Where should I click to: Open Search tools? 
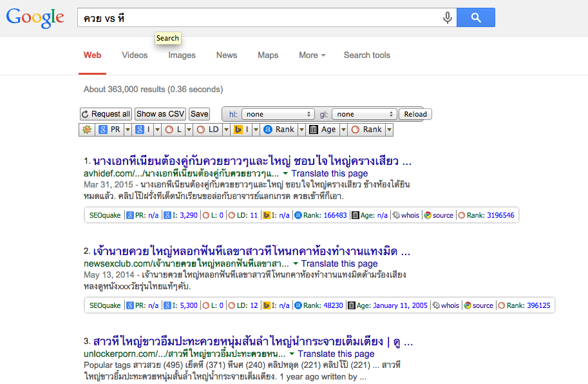(x=366, y=55)
